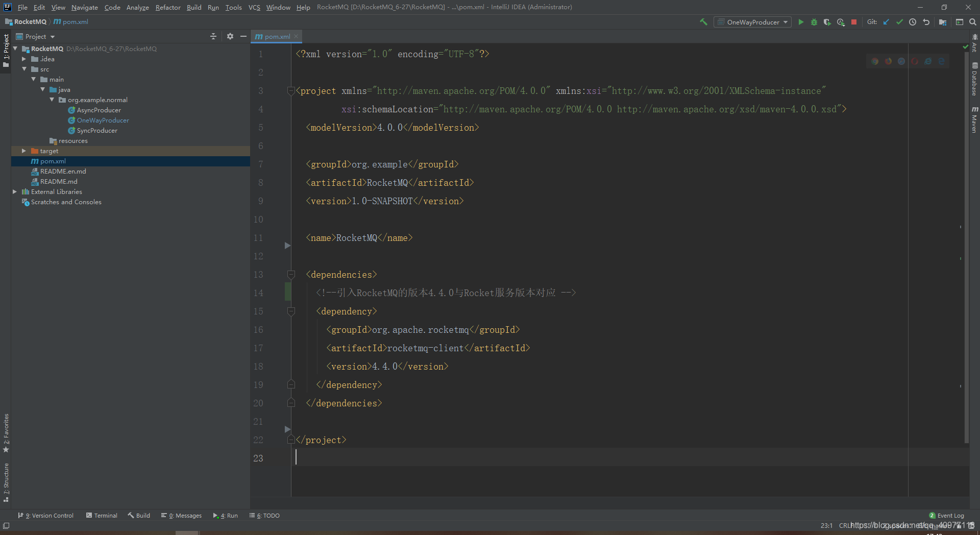Run with Coverage shield icon
Screen dimensions: 980x535
(x=827, y=22)
